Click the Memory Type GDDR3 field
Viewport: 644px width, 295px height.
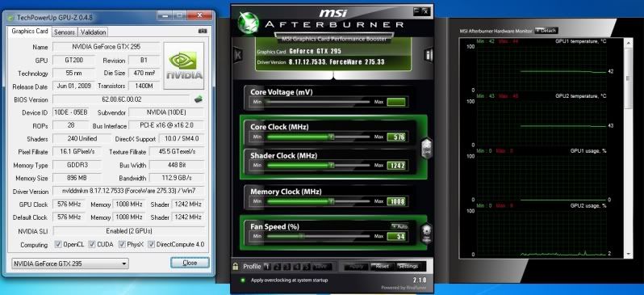click(x=77, y=165)
